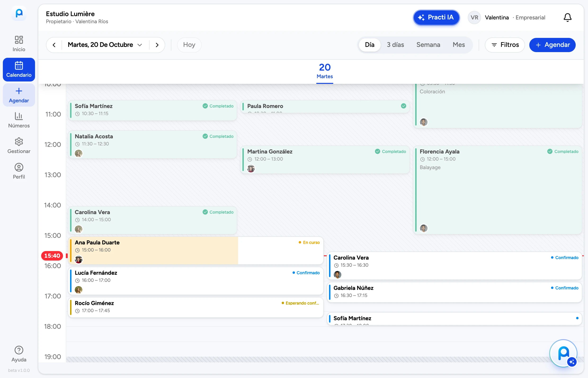588x378 pixels.
Task: Click the Hoy button
Action: point(189,45)
